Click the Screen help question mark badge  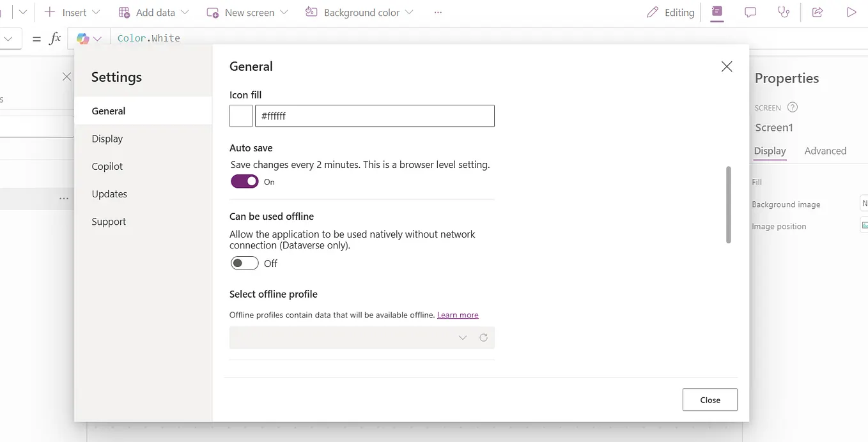pyautogui.click(x=793, y=107)
